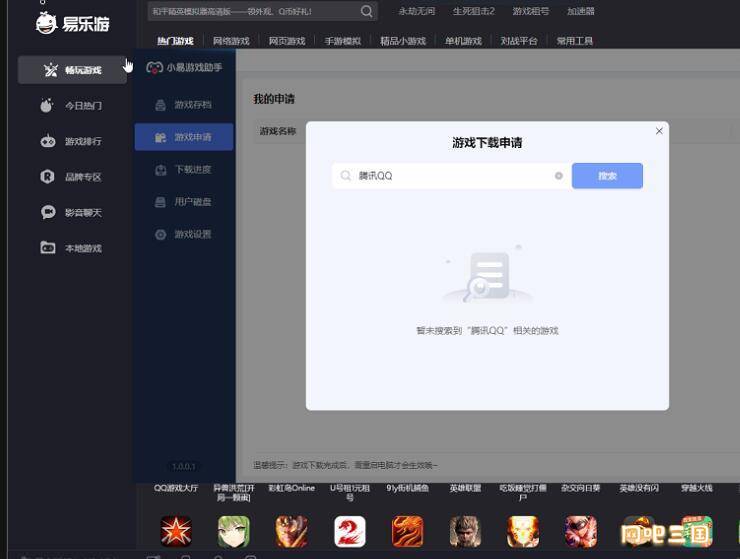
Task: Open the 91y街机捕鱼 game label
Action: click(x=407, y=488)
